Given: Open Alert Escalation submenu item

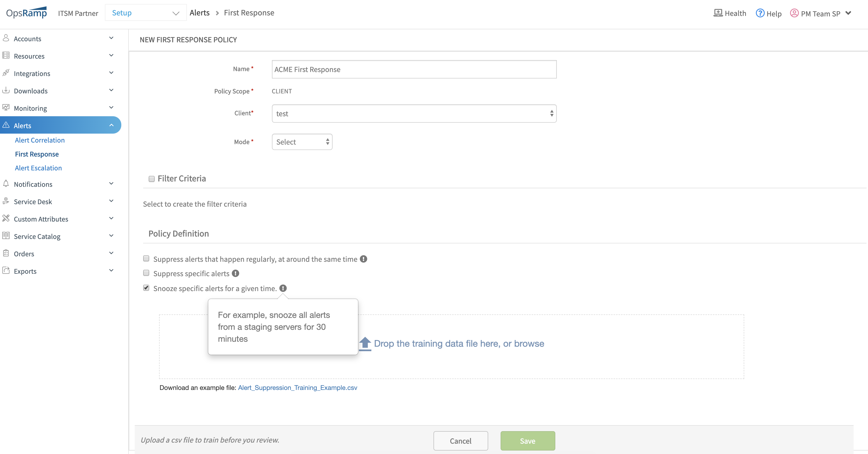Looking at the screenshot, I should pyautogui.click(x=39, y=168).
